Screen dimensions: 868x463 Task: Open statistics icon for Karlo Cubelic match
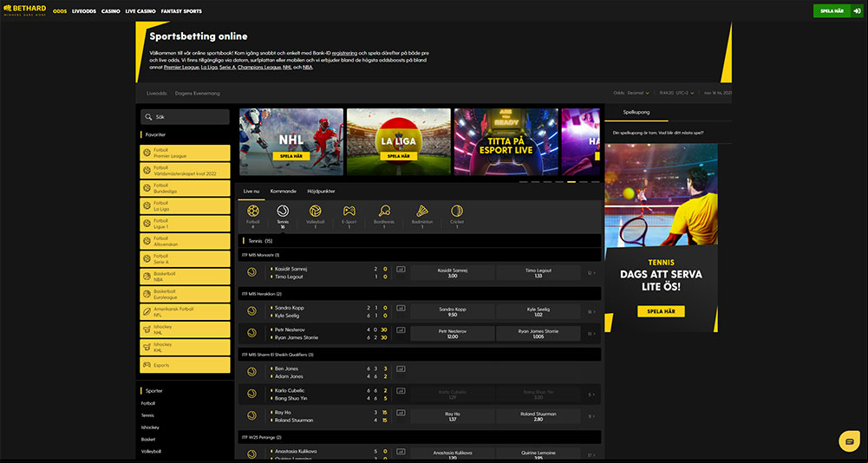pyautogui.click(x=401, y=391)
